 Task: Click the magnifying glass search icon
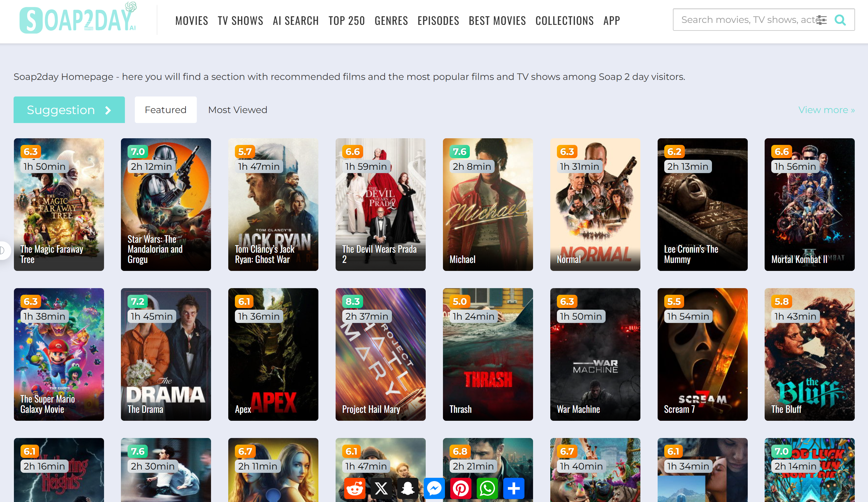841,20
